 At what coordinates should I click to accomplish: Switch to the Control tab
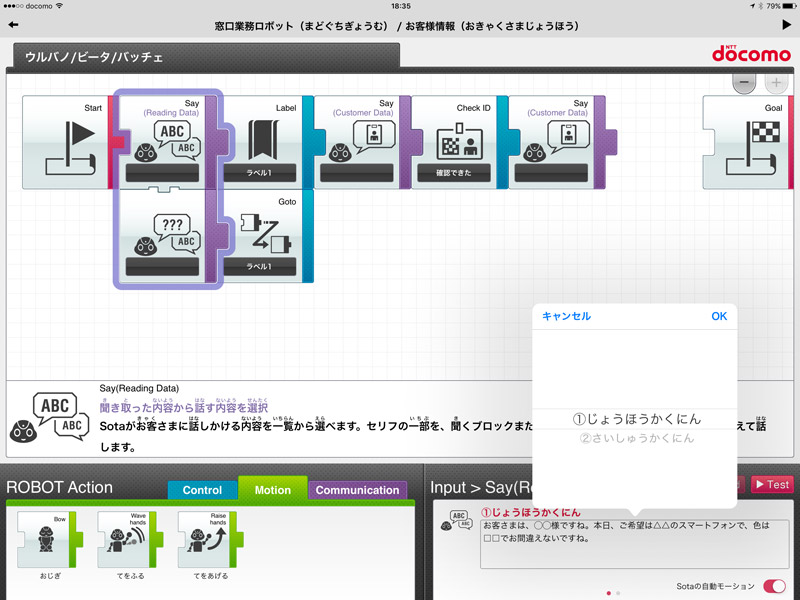click(x=203, y=490)
